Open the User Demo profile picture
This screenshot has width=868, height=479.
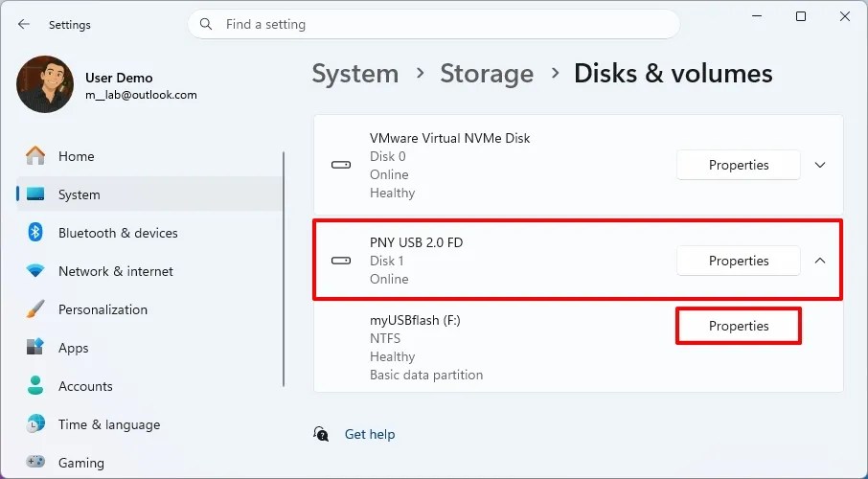[x=45, y=84]
